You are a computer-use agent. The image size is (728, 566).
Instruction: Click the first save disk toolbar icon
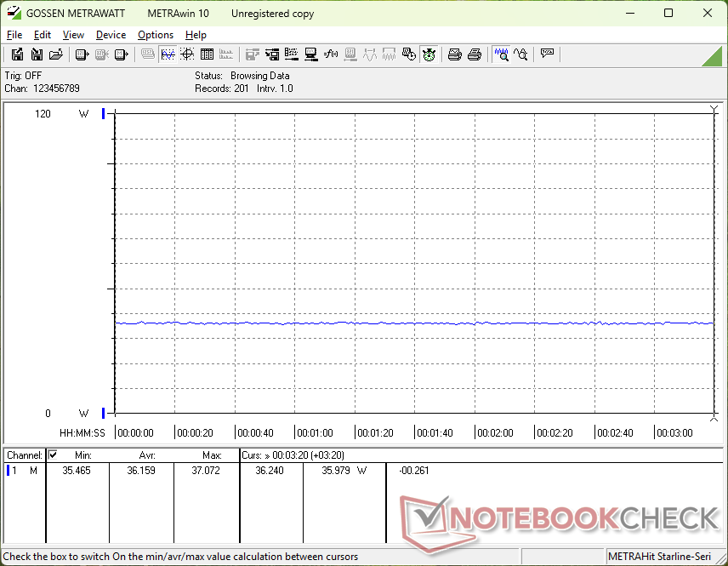point(17,54)
